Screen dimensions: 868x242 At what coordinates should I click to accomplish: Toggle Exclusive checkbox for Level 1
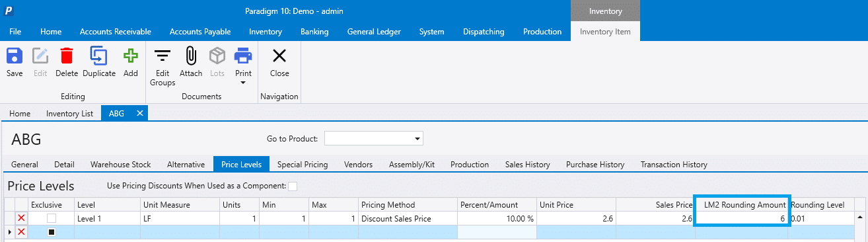51,218
